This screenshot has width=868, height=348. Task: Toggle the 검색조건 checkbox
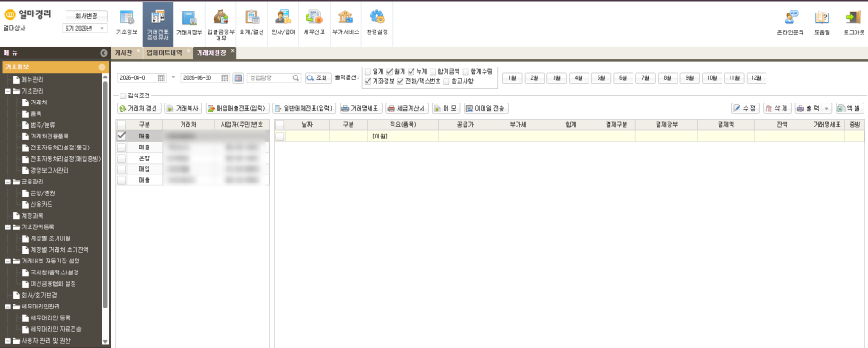pos(123,96)
